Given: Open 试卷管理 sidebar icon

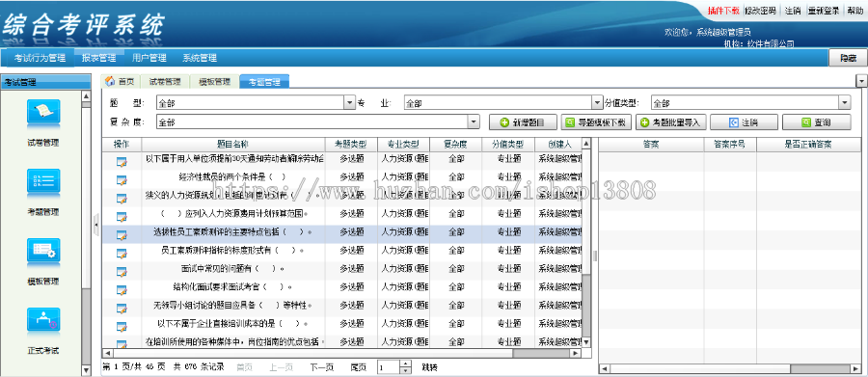Looking at the screenshot, I should click(43, 114).
